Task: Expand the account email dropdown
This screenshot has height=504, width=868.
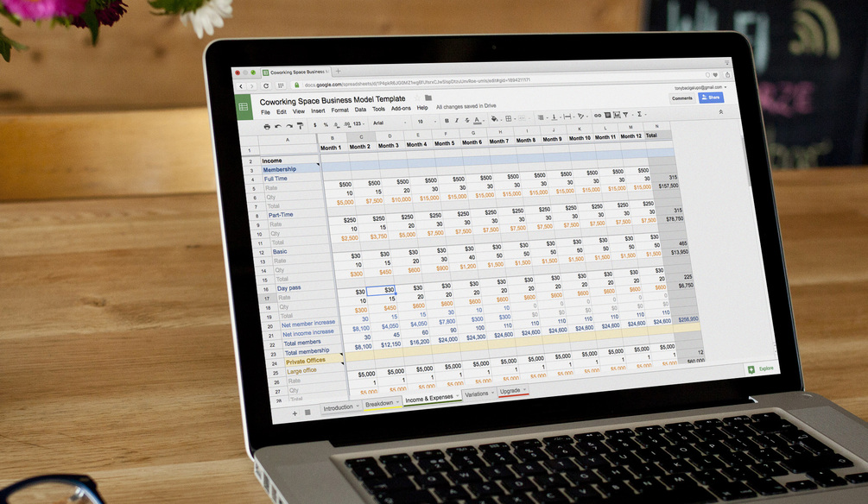Action: [x=725, y=87]
